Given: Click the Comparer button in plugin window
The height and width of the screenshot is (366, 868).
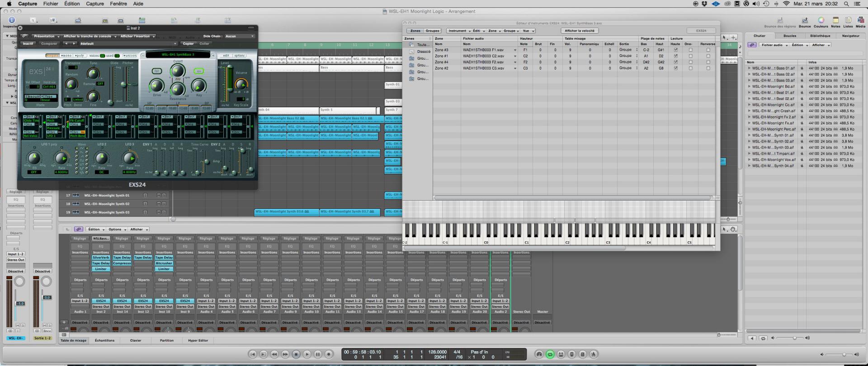Looking at the screenshot, I should click(x=49, y=44).
